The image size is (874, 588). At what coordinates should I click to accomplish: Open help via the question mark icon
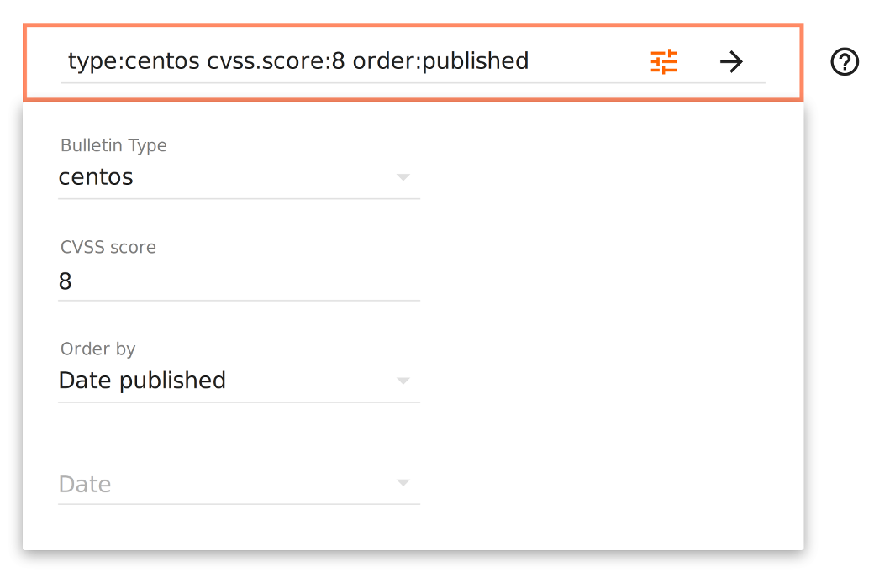tap(845, 61)
